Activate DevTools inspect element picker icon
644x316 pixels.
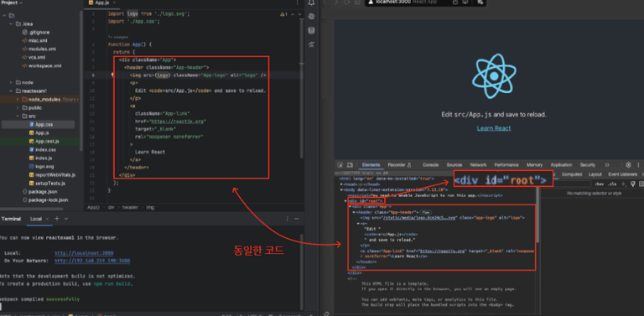(340, 165)
